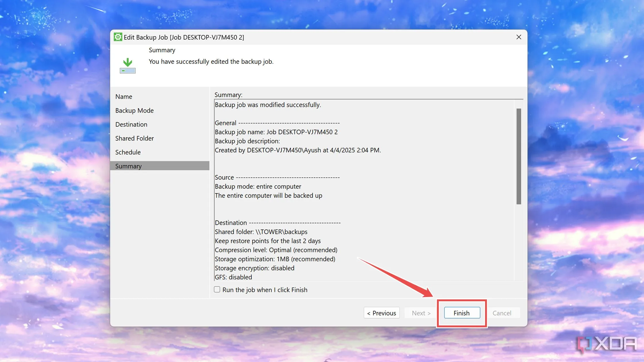This screenshot has width=644, height=362.
Task: Click the summary box vertical scrollbar thumb
Action: 519,156
